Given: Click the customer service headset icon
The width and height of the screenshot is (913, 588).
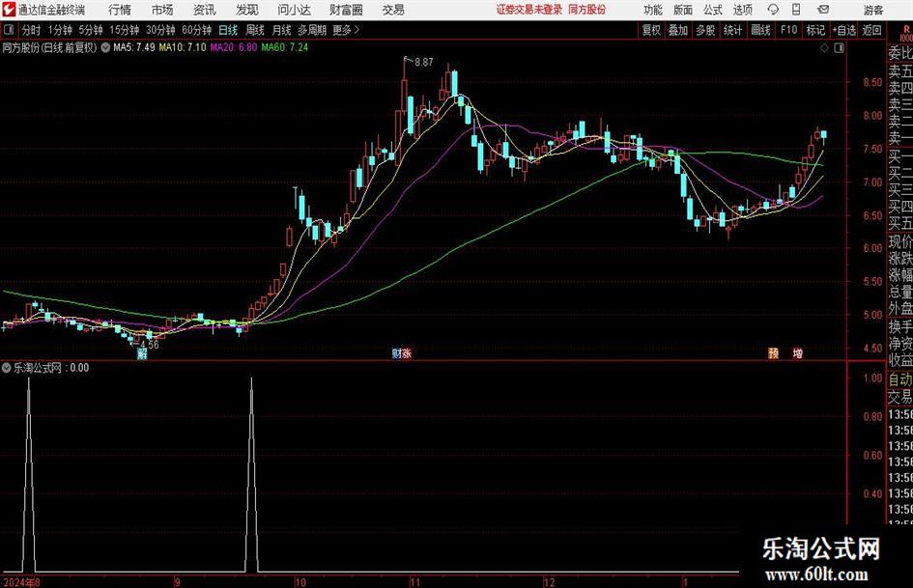Looking at the screenshot, I should [x=773, y=10].
